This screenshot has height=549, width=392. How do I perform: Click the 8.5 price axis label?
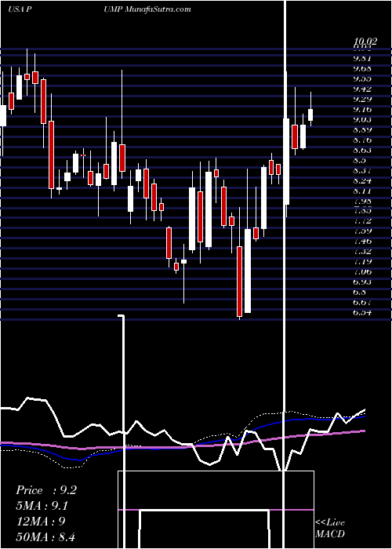(360, 160)
